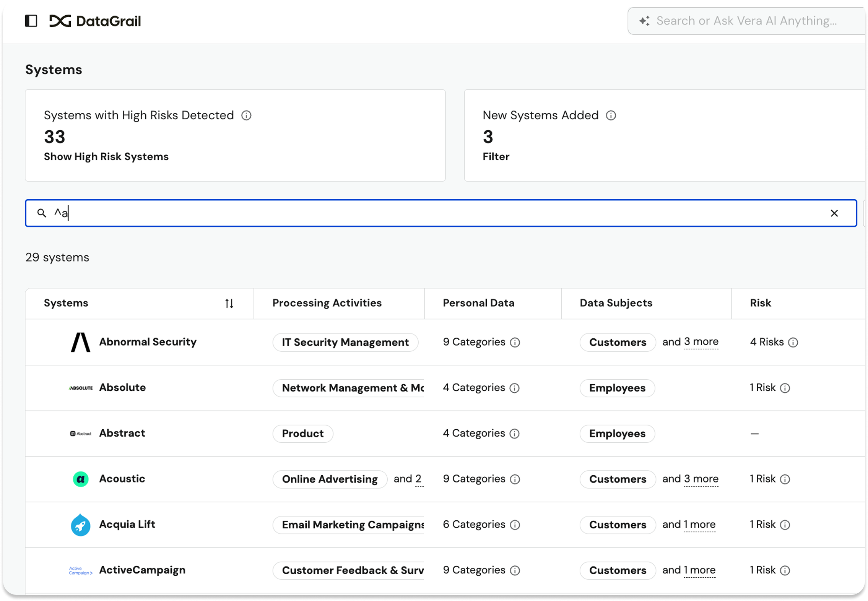Click the info icon beside New Systems Added
The width and height of the screenshot is (868, 601).
coord(611,115)
